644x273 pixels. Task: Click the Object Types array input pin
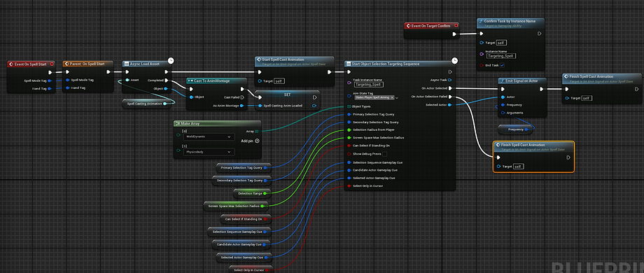[x=349, y=106]
